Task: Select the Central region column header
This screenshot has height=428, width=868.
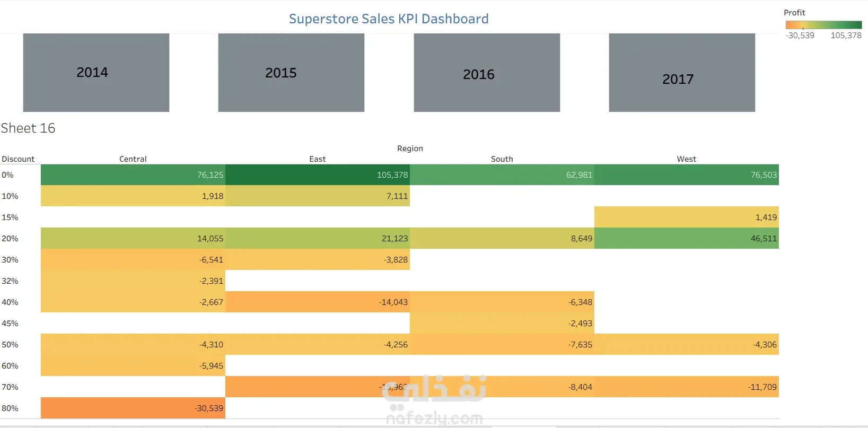Action: [x=133, y=159]
